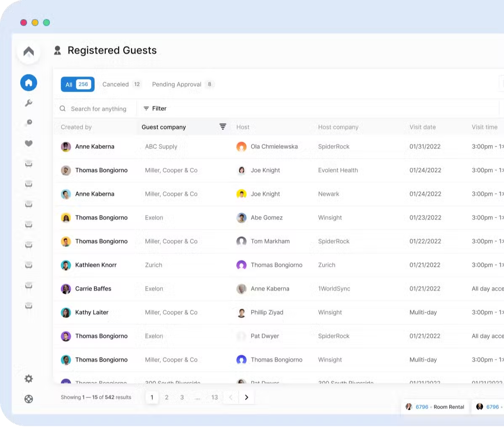Screen dimensions: 504x432
Task: Click Kathleen Knorr's avatar in Created by
Action: click(66, 265)
